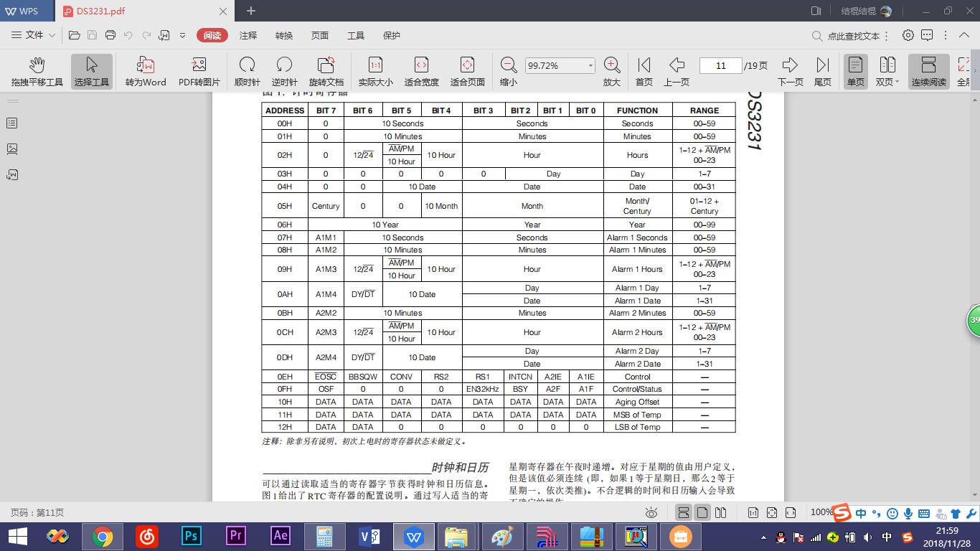The width and height of the screenshot is (980, 551).
Task: Close the DS3231.pdf tab
Action: (222, 11)
